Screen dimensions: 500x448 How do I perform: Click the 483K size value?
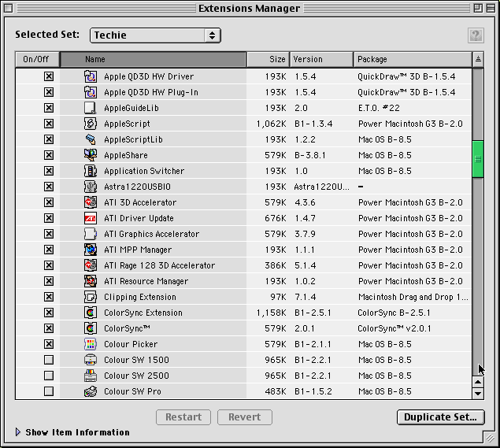276,391
